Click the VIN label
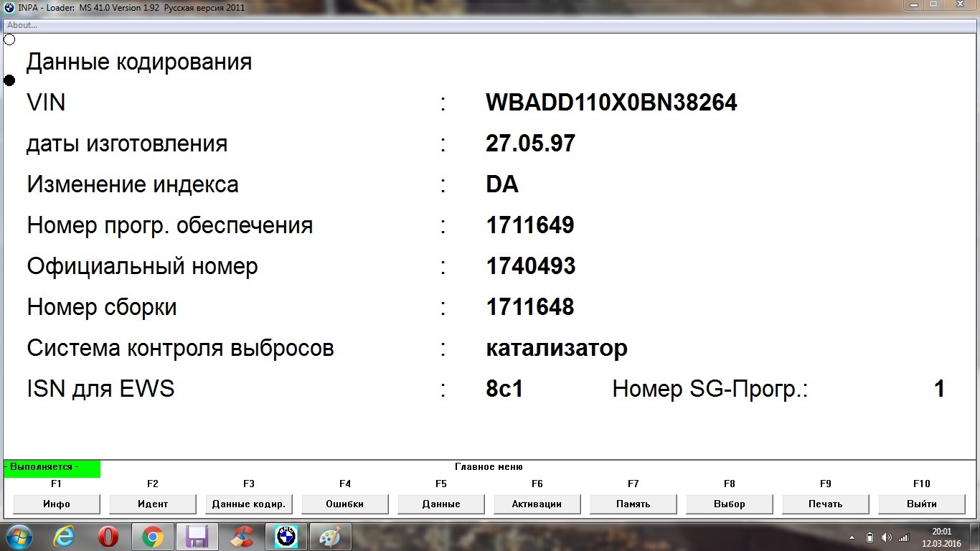The image size is (980, 551). [46, 103]
